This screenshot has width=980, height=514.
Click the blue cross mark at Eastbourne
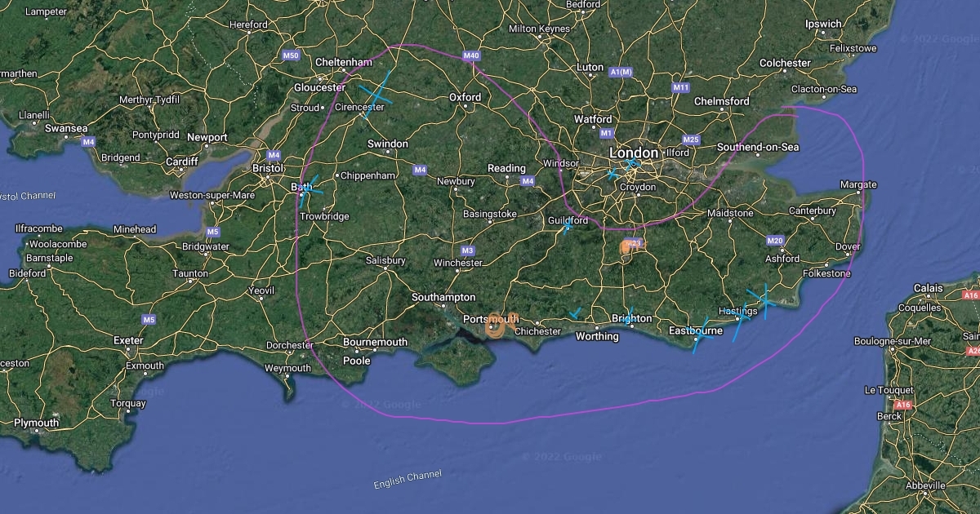click(700, 335)
